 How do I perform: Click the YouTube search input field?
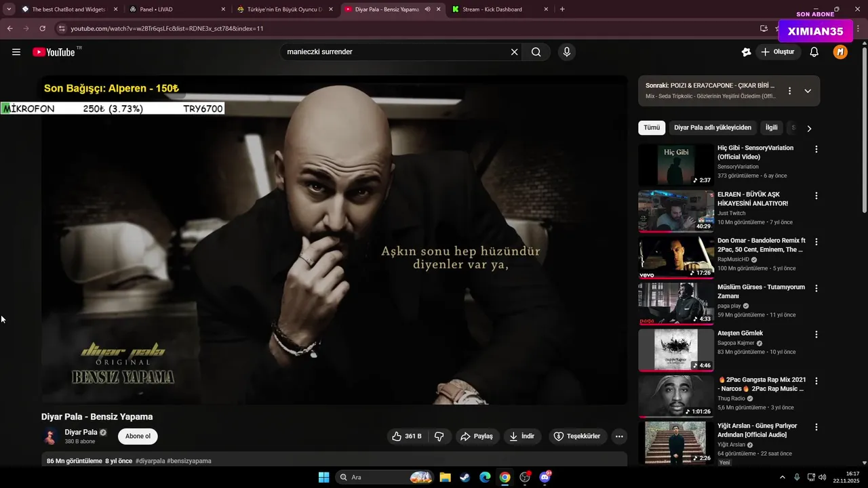point(395,52)
